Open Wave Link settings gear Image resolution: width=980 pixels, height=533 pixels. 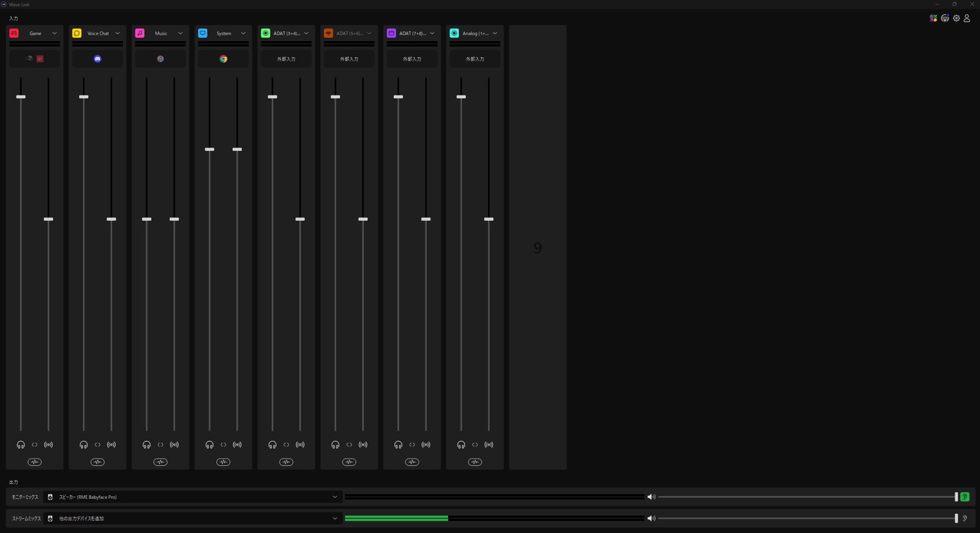tap(956, 18)
